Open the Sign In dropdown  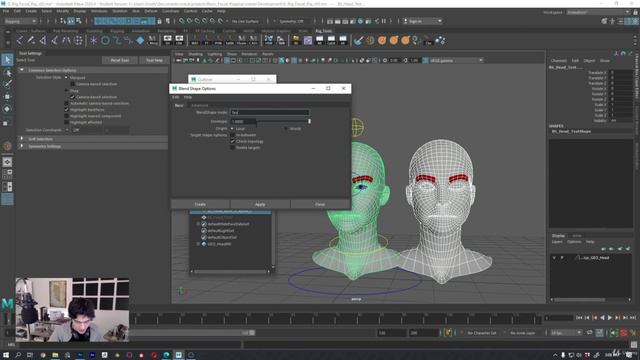point(422,21)
